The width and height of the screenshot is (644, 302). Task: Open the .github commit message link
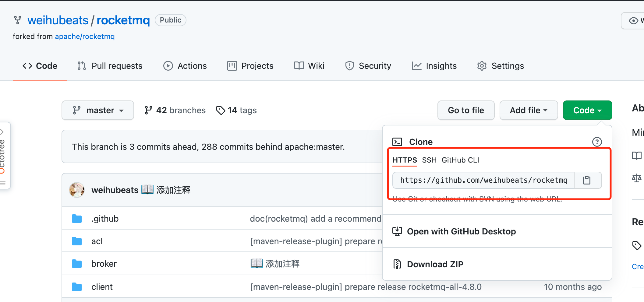[x=316, y=219]
